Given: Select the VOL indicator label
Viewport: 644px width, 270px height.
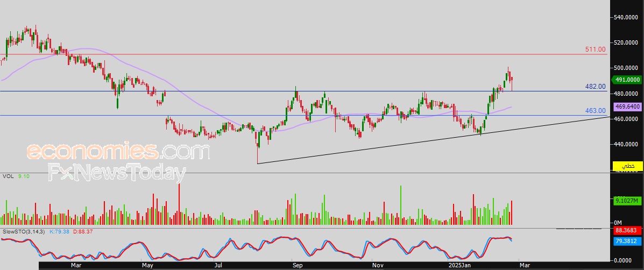Looking at the screenshot, I should click(x=8, y=176).
